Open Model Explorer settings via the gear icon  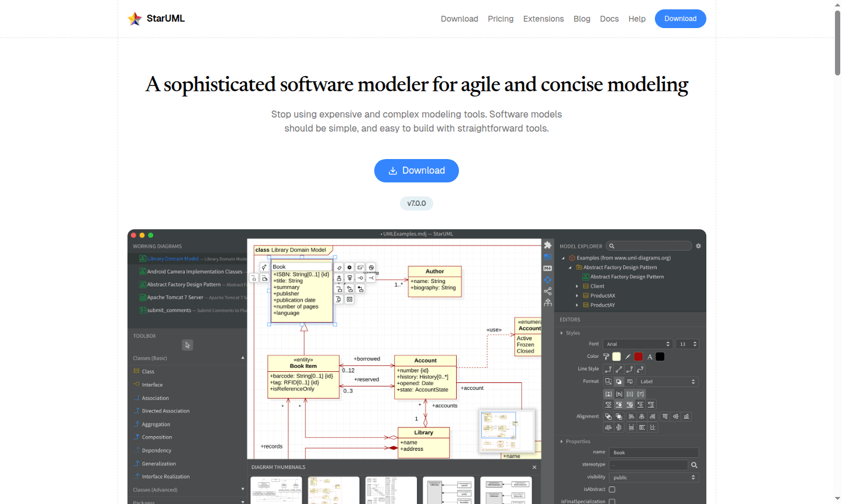[x=698, y=246]
